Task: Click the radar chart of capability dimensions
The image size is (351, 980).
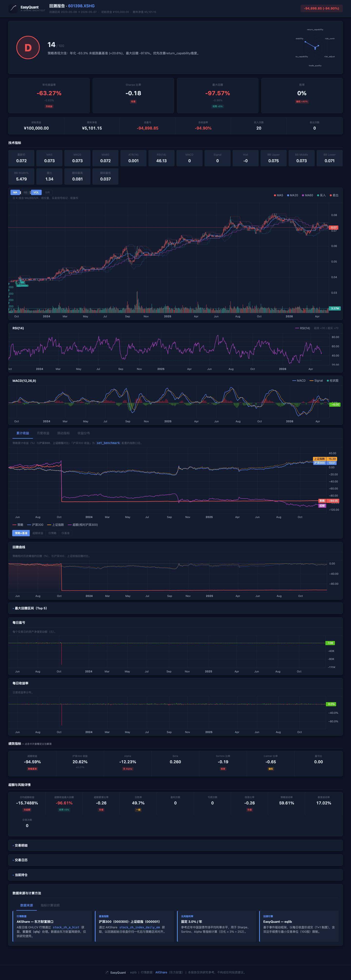Action: pyautogui.click(x=315, y=47)
